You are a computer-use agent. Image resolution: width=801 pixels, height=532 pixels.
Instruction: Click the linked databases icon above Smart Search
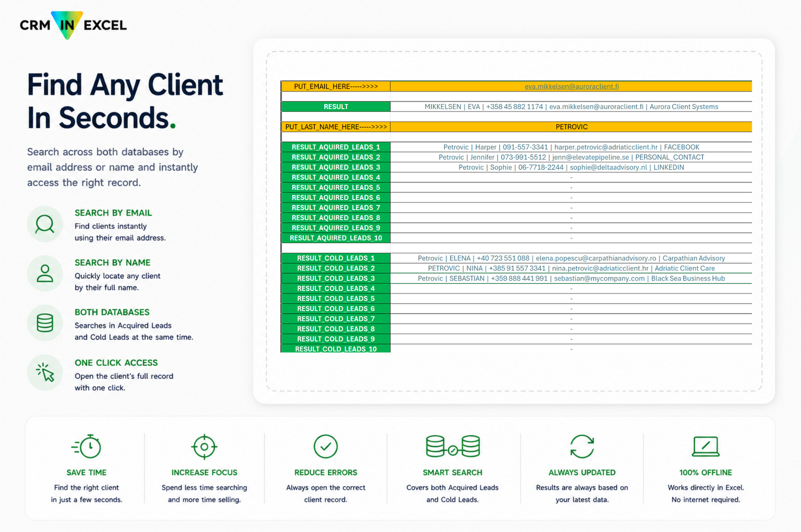[452, 446]
